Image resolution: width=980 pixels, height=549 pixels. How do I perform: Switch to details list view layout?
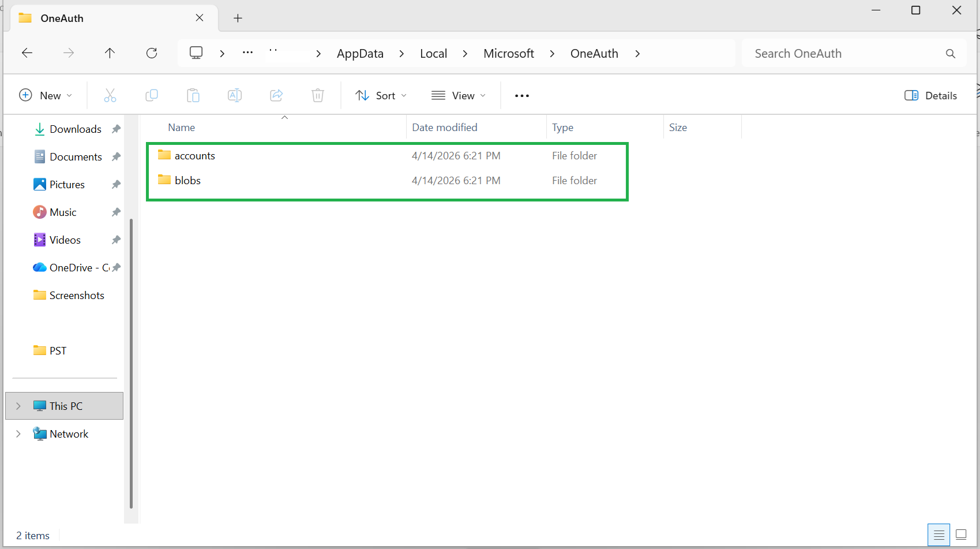click(x=938, y=535)
